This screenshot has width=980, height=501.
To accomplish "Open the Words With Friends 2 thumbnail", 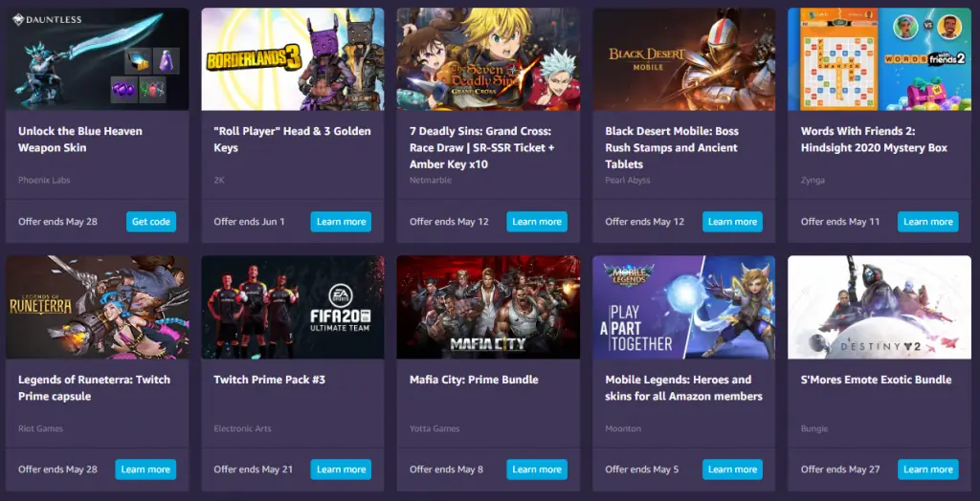I will 880,59.
